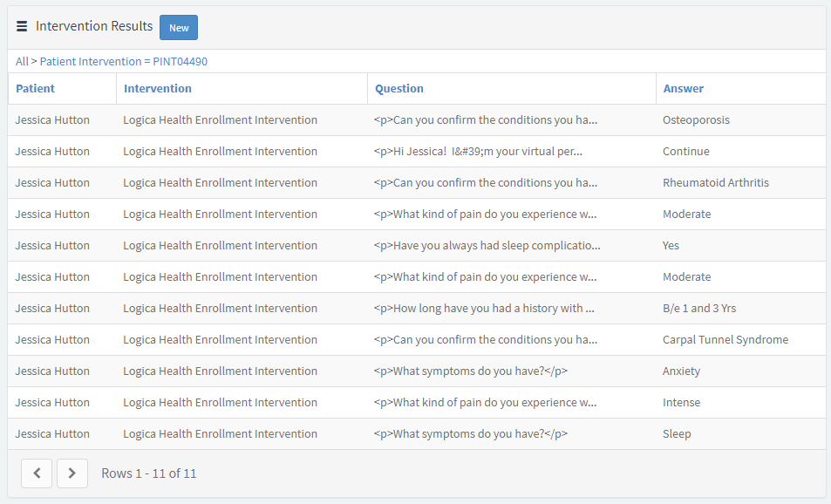Select the Continue answer cell
Screen dimensions: 831x504
[685, 151]
